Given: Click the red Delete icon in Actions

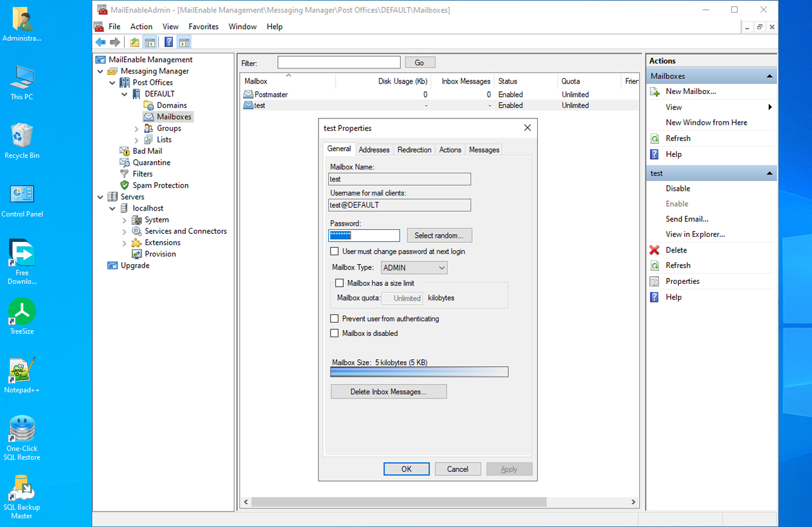Looking at the screenshot, I should (x=654, y=250).
